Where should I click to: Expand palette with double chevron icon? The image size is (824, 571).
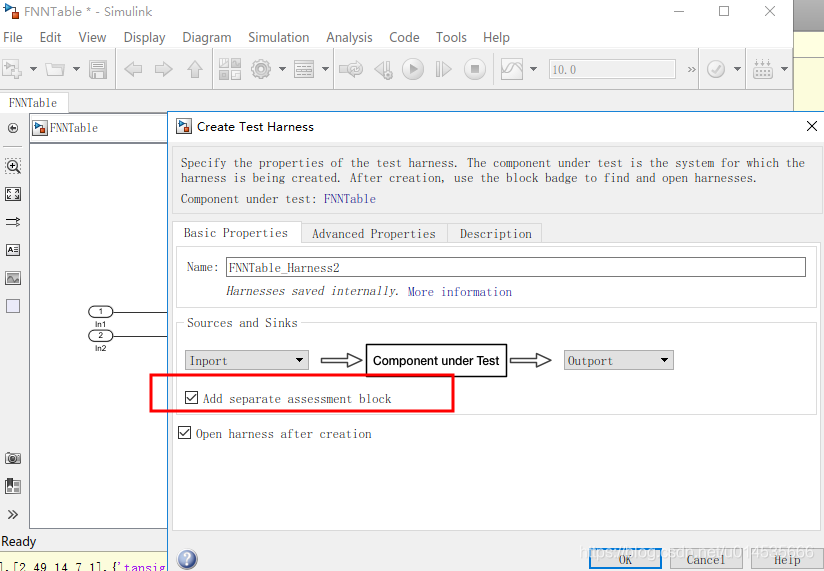coord(13,514)
